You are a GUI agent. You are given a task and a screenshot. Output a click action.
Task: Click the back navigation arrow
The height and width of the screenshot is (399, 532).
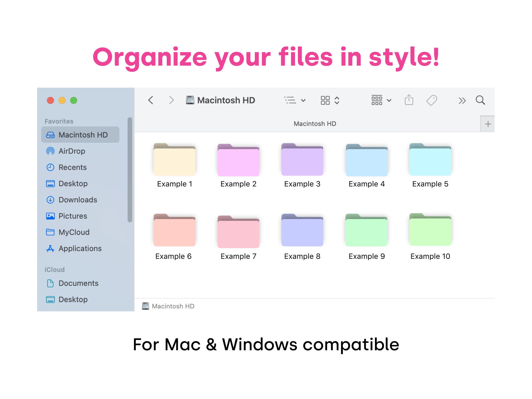pyautogui.click(x=151, y=100)
